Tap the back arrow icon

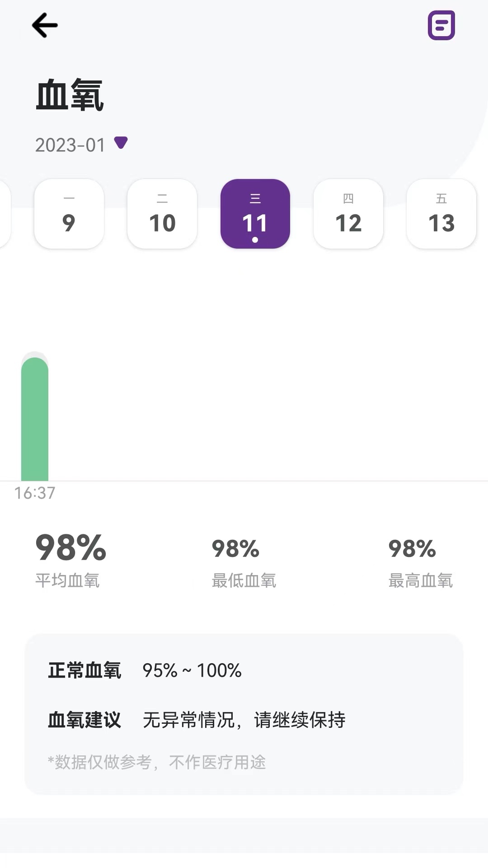(x=45, y=25)
